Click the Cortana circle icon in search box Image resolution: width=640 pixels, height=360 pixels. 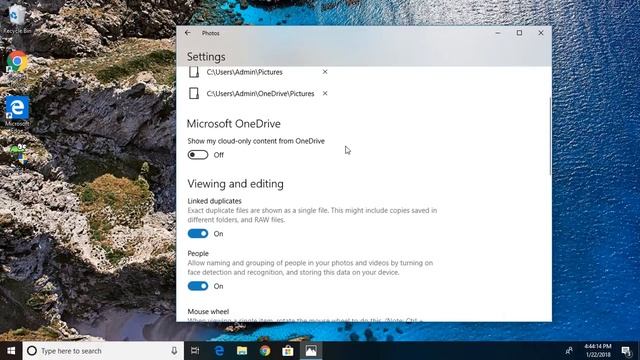(x=32, y=351)
